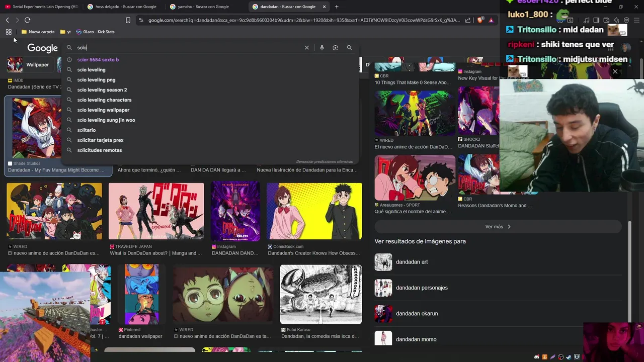Pick 'solo leveling sung jin woo' suggestion
The height and width of the screenshot is (362, 644).
(210, 120)
